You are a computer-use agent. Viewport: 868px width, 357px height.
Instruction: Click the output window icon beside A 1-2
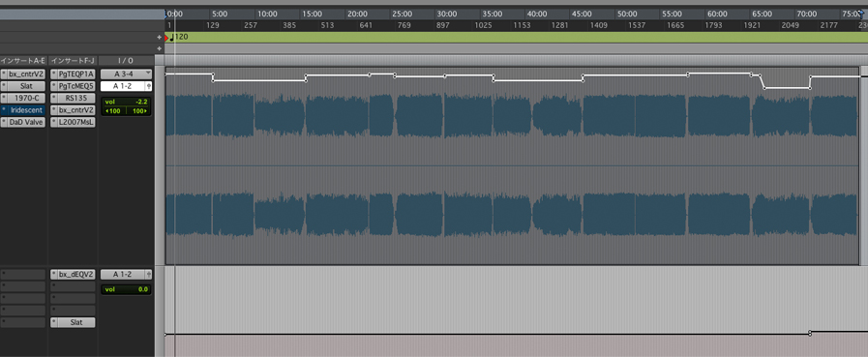(148, 86)
